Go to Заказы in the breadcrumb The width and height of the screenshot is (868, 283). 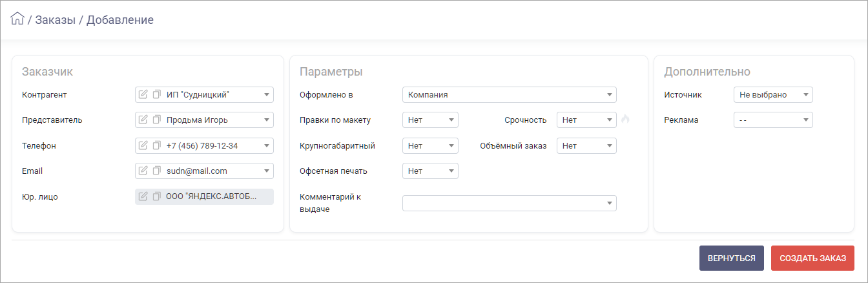[x=55, y=20]
